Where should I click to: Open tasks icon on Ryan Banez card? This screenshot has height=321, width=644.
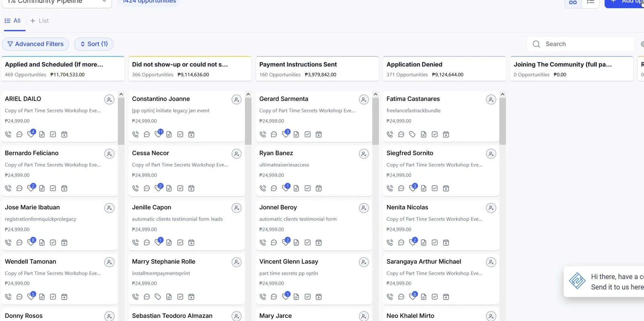click(308, 188)
